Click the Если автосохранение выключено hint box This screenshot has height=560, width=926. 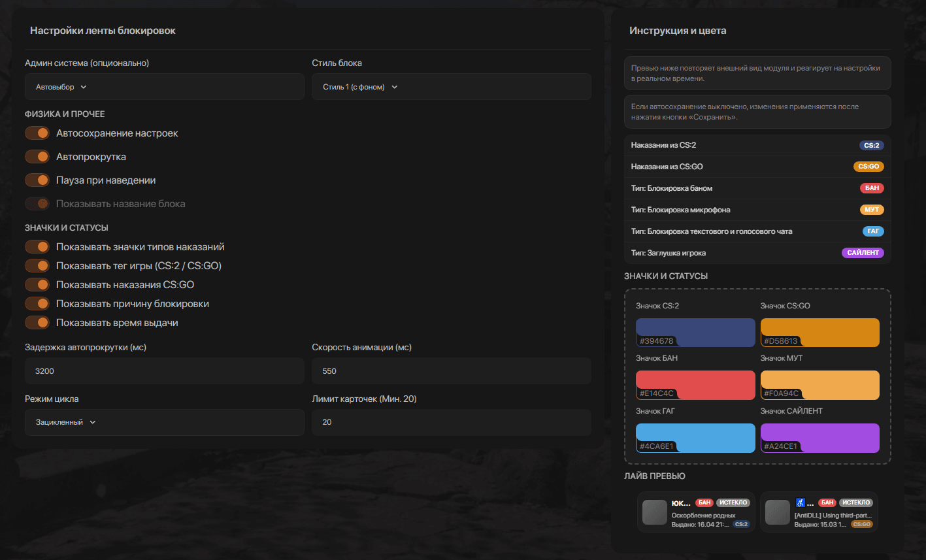[x=757, y=112]
